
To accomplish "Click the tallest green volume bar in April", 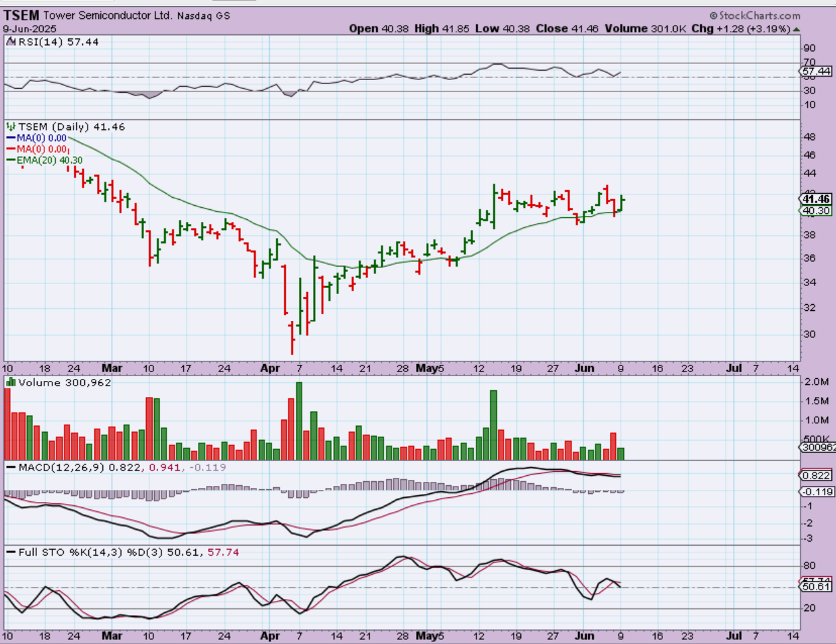I will click(x=299, y=421).
